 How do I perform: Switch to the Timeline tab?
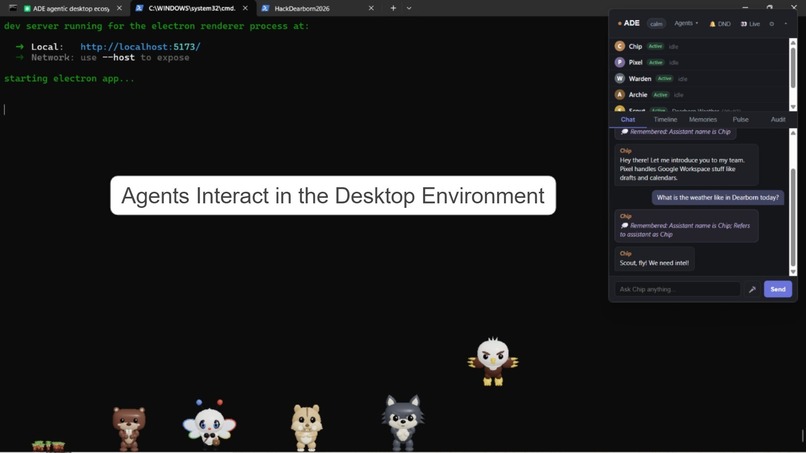coord(665,119)
